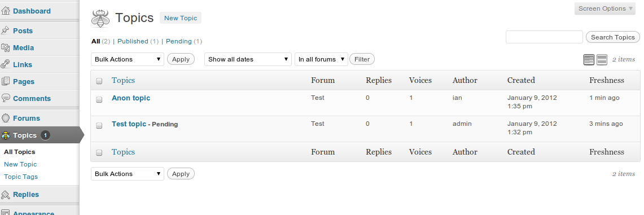
Task: Click the Links chain icon
Action: point(5,64)
